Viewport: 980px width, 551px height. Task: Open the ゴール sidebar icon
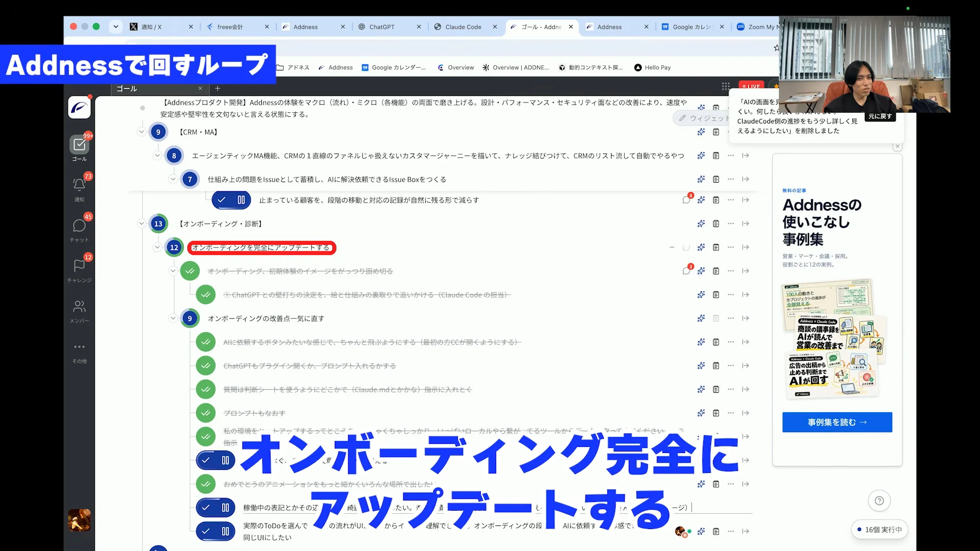(x=80, y=145)
